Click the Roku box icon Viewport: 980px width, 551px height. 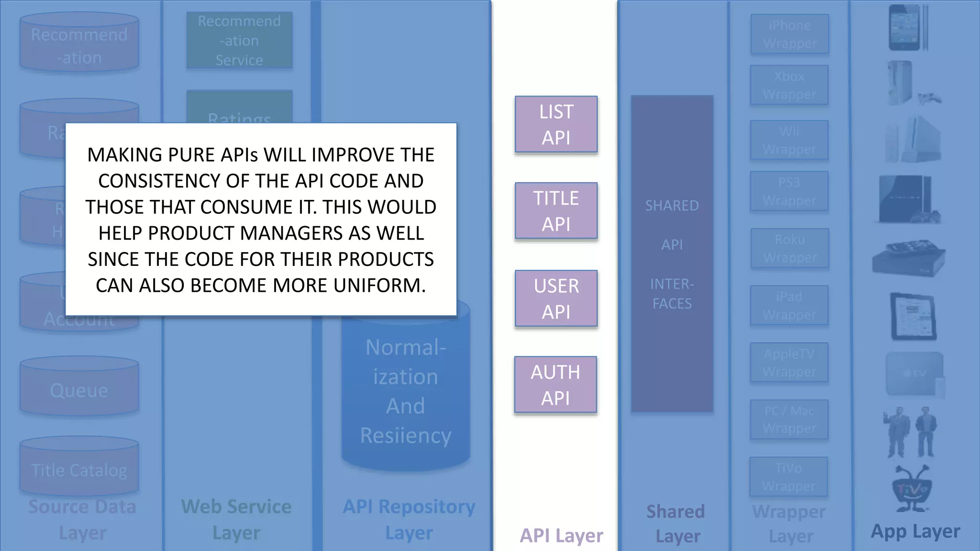click(908, 259)
